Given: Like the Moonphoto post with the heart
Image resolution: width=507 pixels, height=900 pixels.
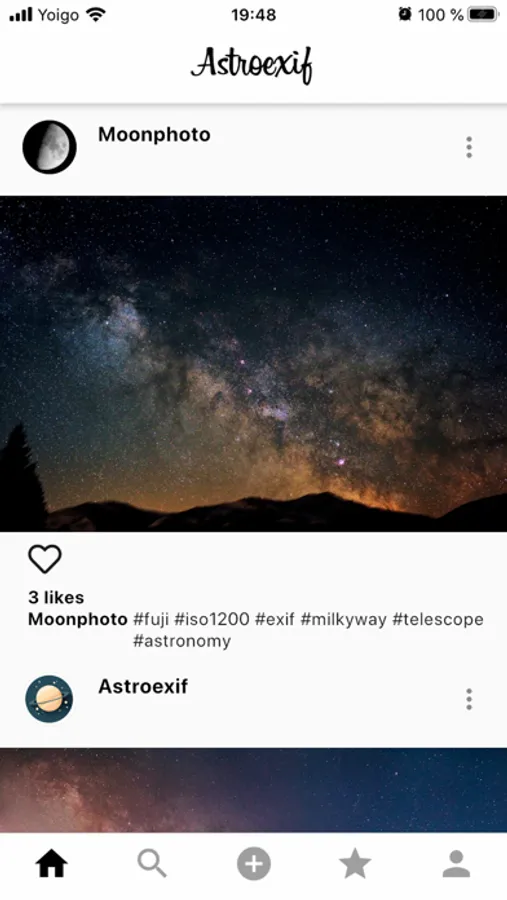Looking at the screenshot, I should click(x=45, y=558).
